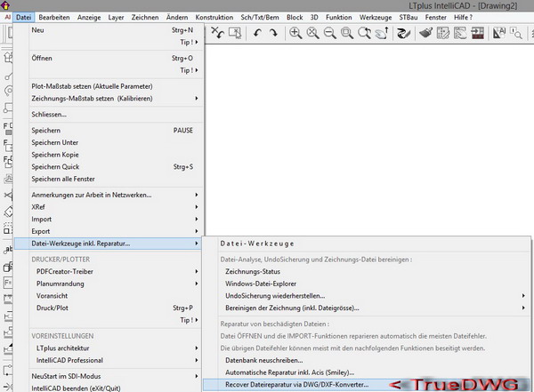This screenshot has width=534, height=392.
Task: Click the set-square with 'A' text icon
Action: 499,33
